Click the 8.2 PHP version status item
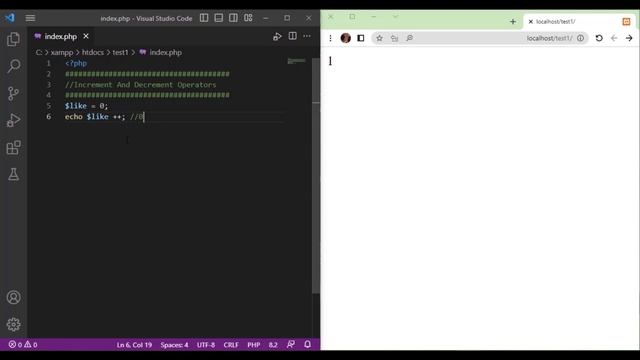This screenshot has height=360, width=640. point(273,345)
